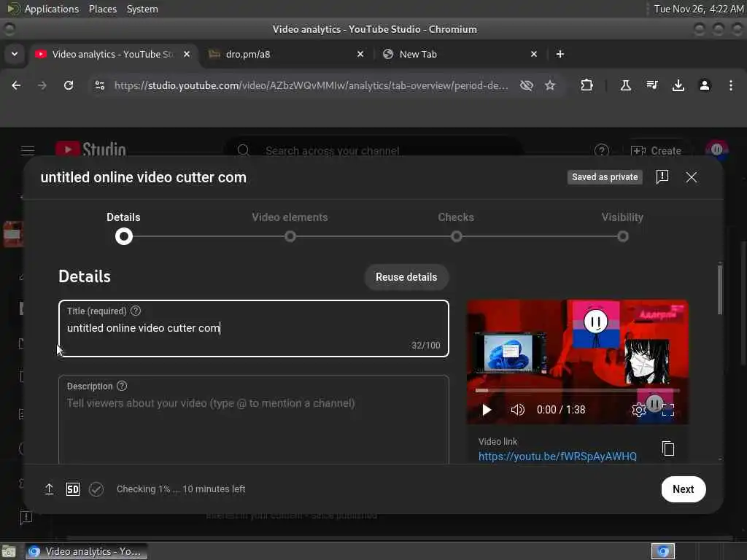Screen dimensions: 747x560
Task: Enter fullscreen in the video preview
Action: tap(668, 410)
